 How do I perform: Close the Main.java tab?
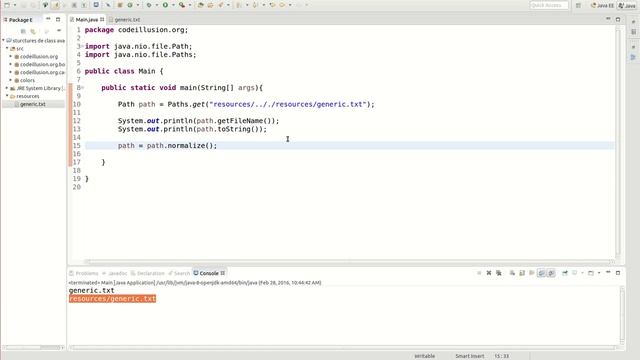coord(102,19)
